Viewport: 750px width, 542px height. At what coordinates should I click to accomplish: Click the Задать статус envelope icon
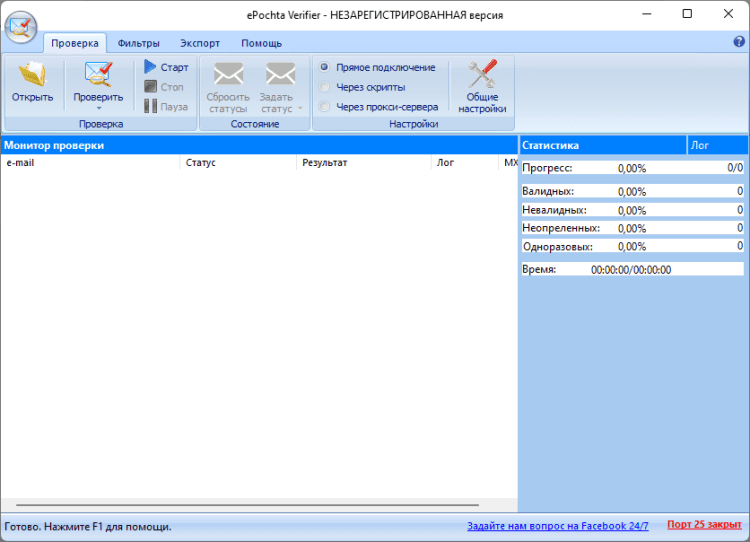[280, 74]
